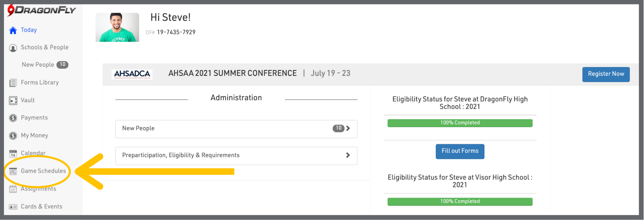Click the Payments dollar icon
This screenshot has width=644, height=220.
(x=13, y=118)
